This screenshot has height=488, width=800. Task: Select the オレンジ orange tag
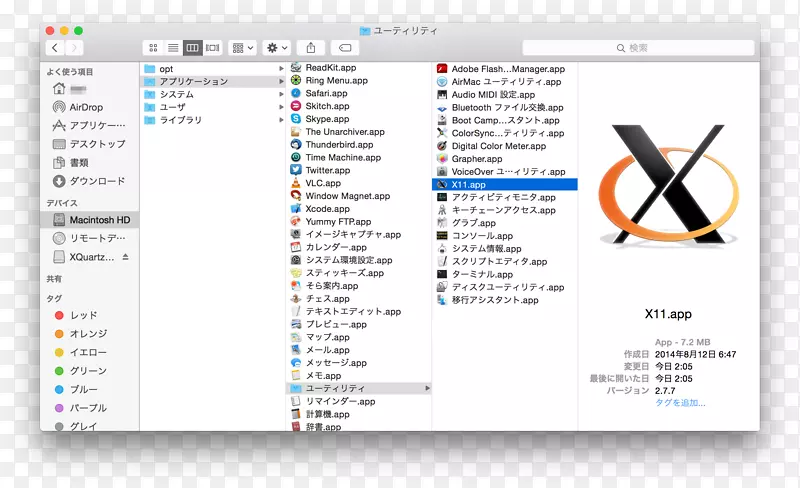pos(88,333)
